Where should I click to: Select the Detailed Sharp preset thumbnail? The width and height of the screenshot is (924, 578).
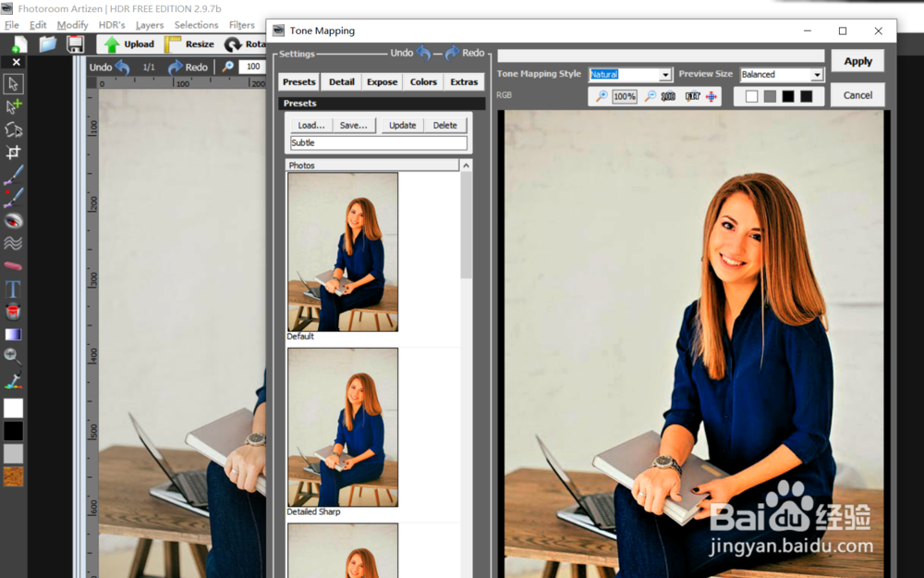coord(343,427)
